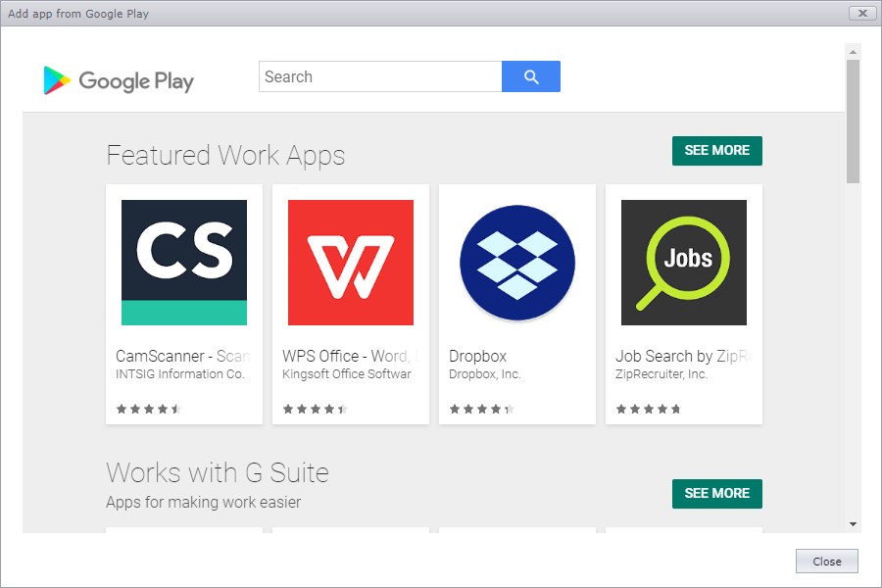The image size is (882, 588).
Task: Click the X in the title bar
Action: pyautogui.click(x=862, y=13)
